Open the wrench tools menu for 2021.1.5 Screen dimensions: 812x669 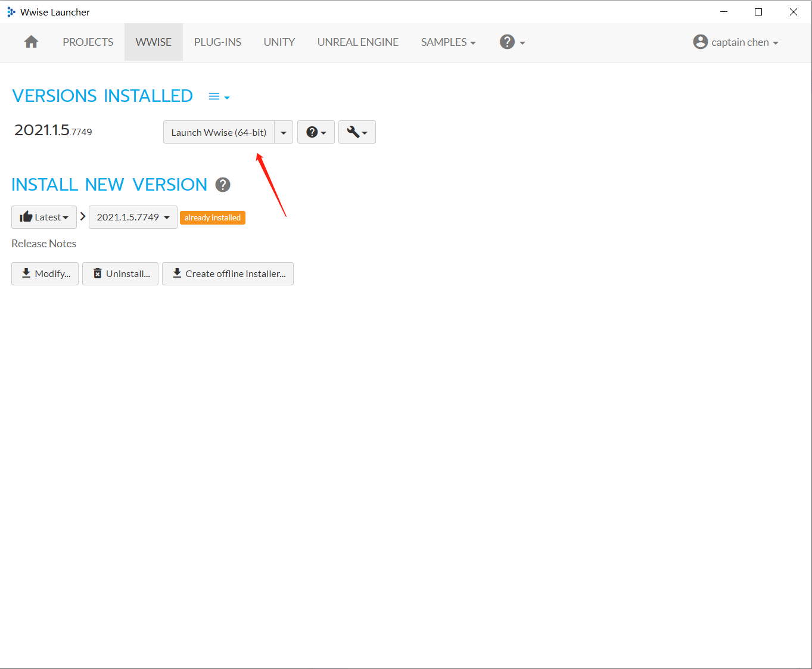pos(357,132)
